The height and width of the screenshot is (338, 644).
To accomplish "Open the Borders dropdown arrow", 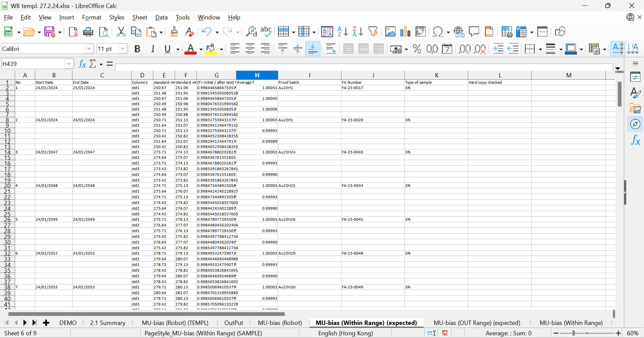I will [x=540, y=50].
